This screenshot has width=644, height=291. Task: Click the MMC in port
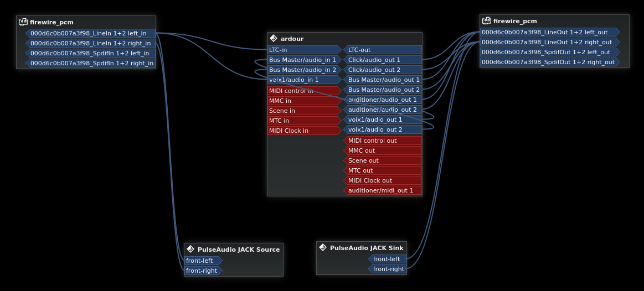(305, 101)
